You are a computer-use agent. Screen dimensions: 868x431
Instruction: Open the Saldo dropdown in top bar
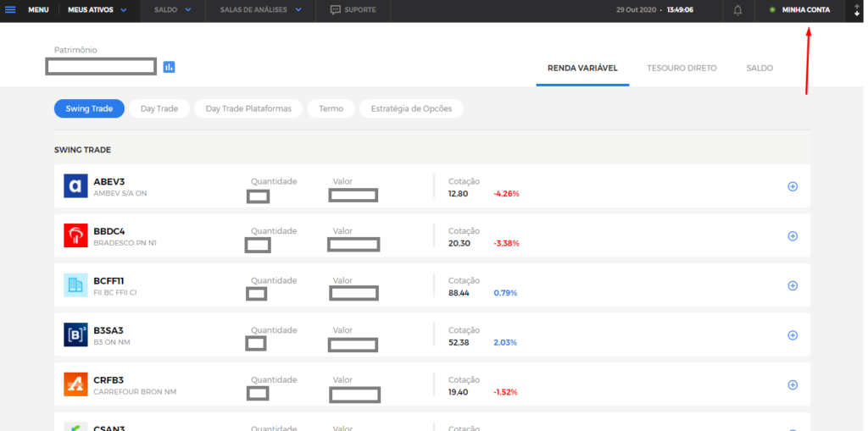(x=173, y=10)
